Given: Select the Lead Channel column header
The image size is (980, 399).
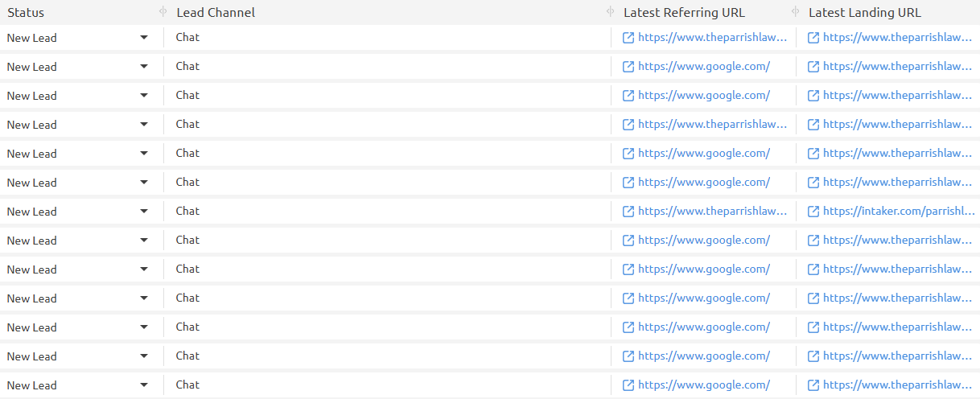Looking at the screenshot, I should [216, 13].
